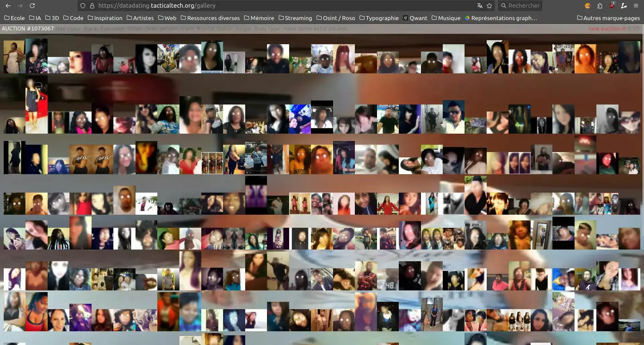
Task: Open the uBlock Origin extension icon
Action: point(612,6)
